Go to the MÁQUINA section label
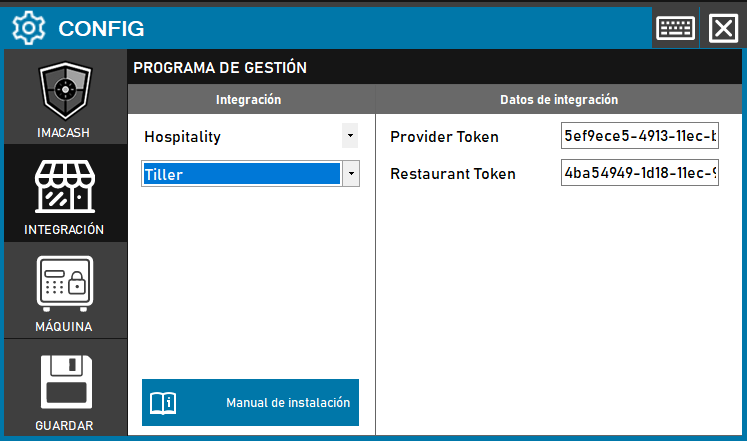The image size is (747, 441). [x=65, y=326]
